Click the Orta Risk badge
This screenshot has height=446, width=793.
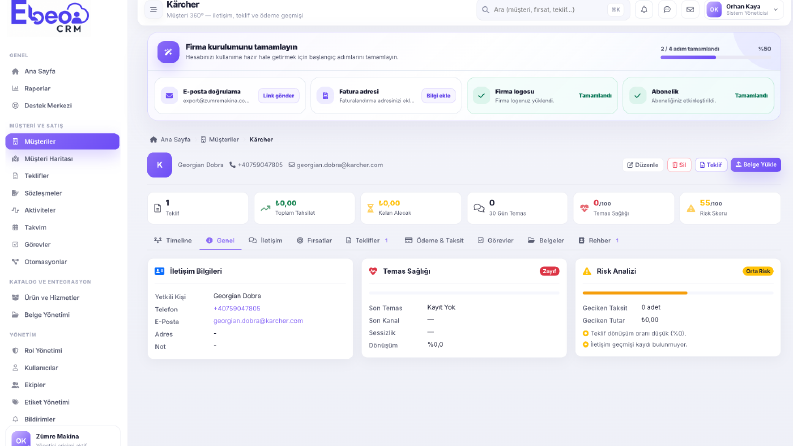click(758, 272)
